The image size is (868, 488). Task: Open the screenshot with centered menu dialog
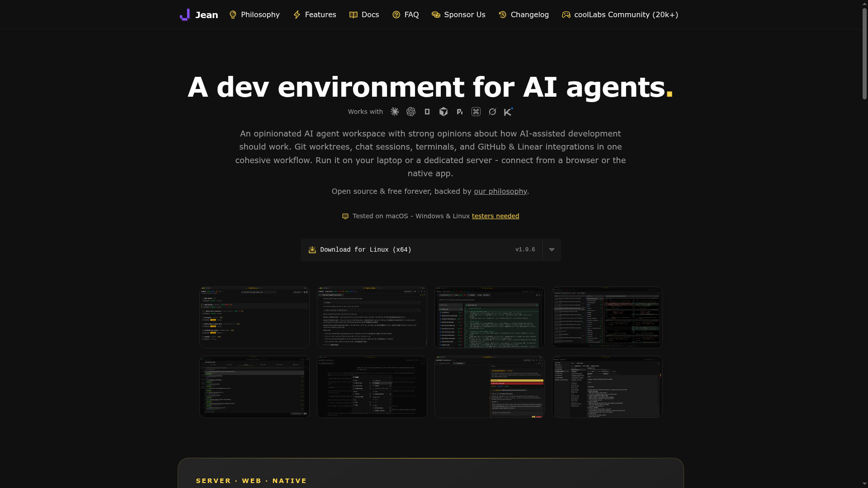pyautogui.click(x=372, y=387)
